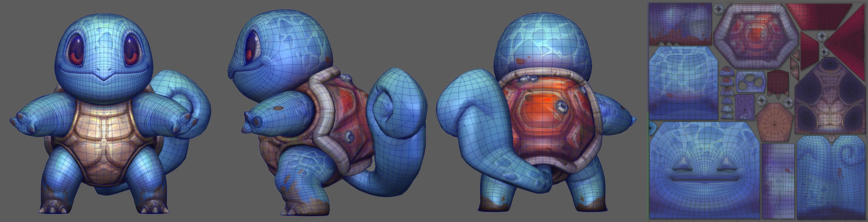Pick the blue UV island with three holes
The width and height of the screenshot is (868, 222).
coord(751,81)
